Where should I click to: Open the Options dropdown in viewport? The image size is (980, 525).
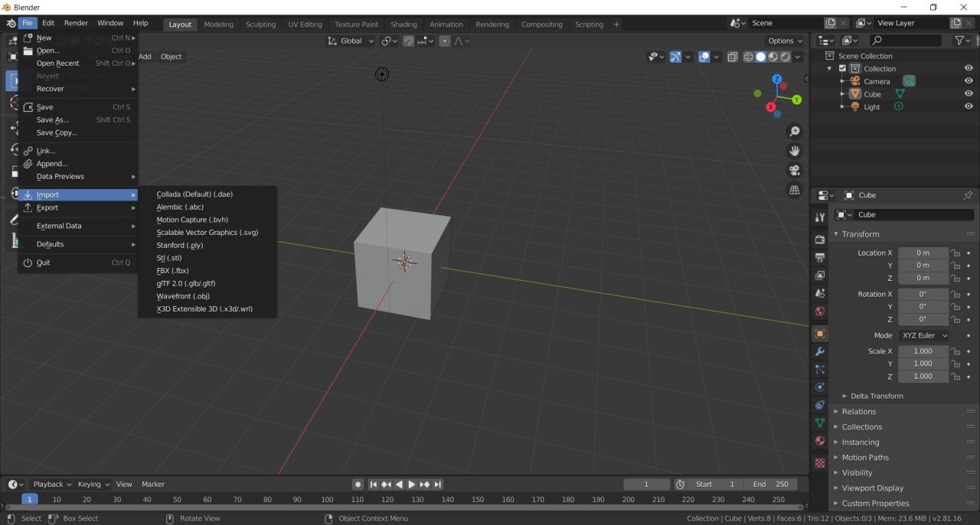786,41
